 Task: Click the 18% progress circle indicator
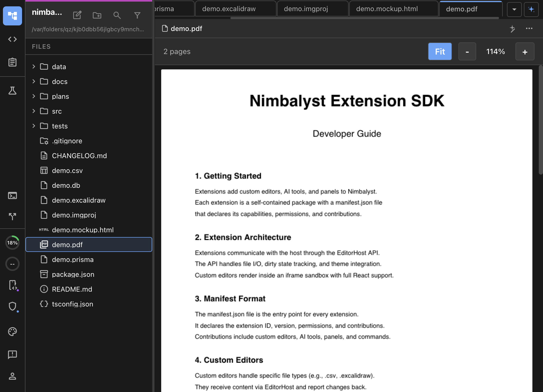click(12, 242)
